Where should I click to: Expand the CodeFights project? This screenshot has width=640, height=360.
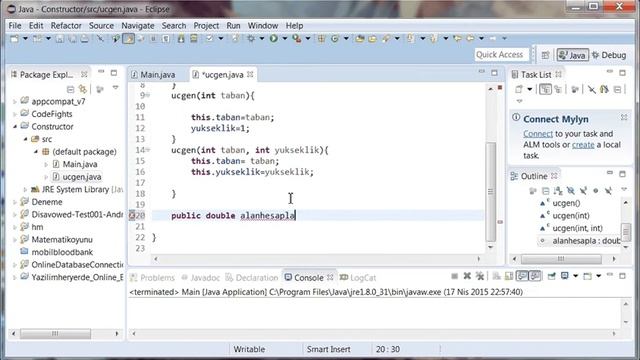(x=15, y=114)
